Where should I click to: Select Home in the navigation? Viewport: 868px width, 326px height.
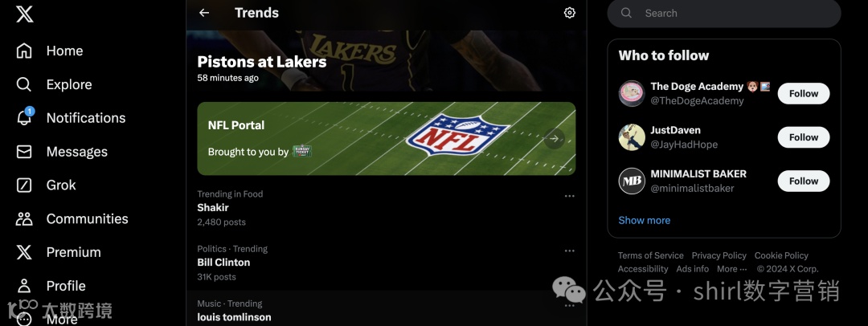pyautogui.click(x=65, y=51)
